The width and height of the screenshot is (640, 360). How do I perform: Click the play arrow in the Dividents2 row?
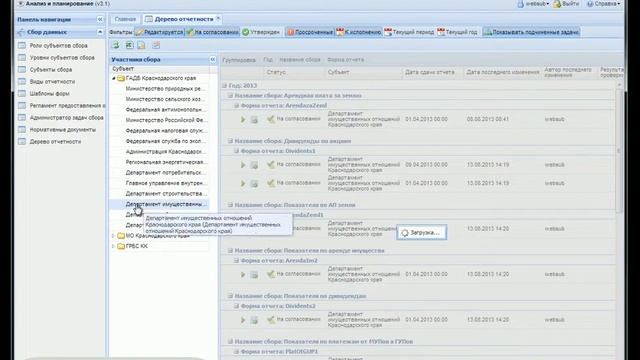point(243,320)
